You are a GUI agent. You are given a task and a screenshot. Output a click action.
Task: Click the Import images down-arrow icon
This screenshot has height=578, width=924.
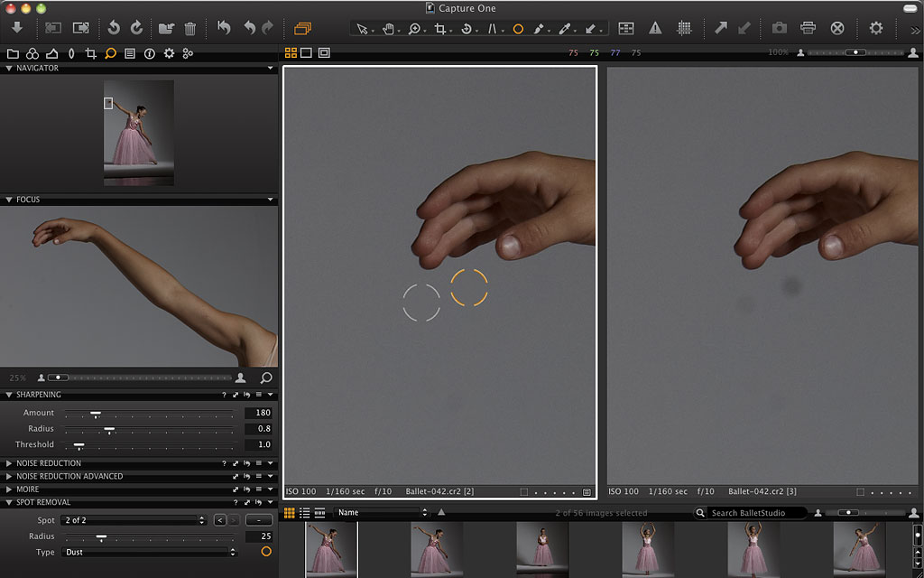(x=16, y=28)
